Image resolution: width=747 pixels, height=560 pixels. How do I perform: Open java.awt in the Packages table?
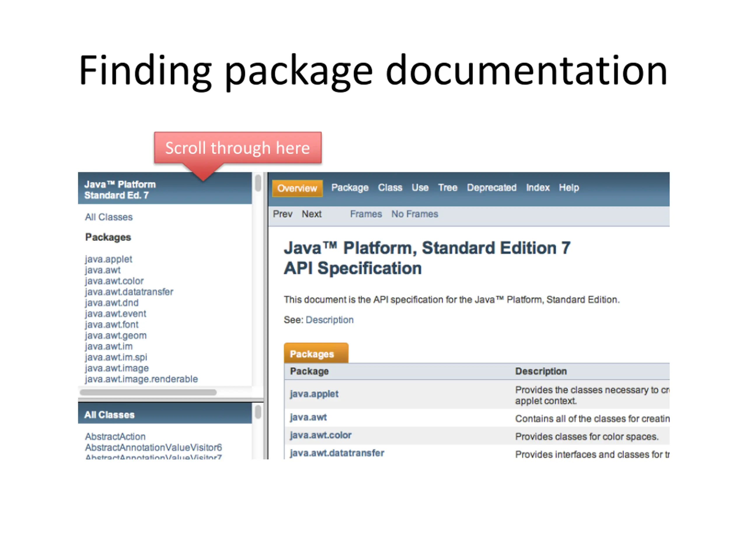pos(308,417)
